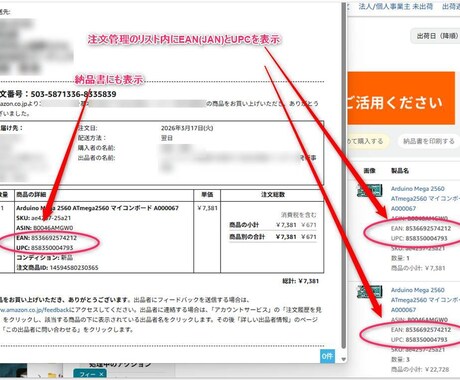Click the EAN value in the 数量: 3 row
The width and height of the screenshot is (460, 380).
click(x=428, y=330)
